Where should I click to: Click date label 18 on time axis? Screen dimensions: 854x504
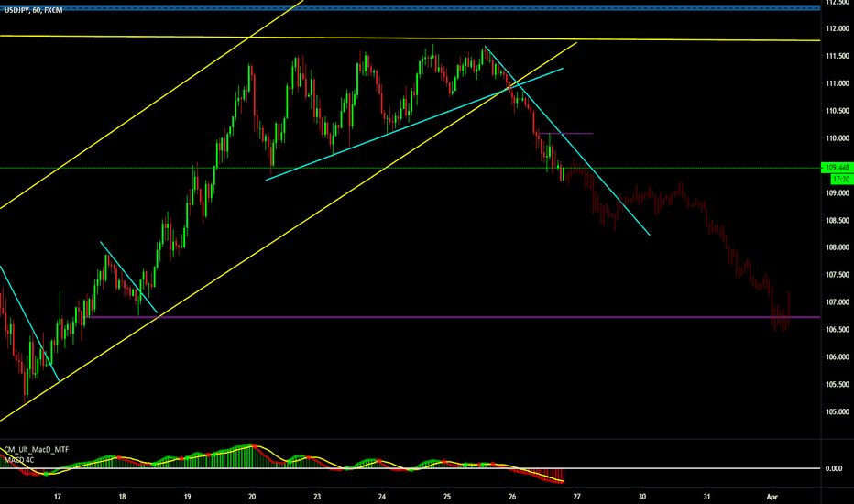(122, 497)
